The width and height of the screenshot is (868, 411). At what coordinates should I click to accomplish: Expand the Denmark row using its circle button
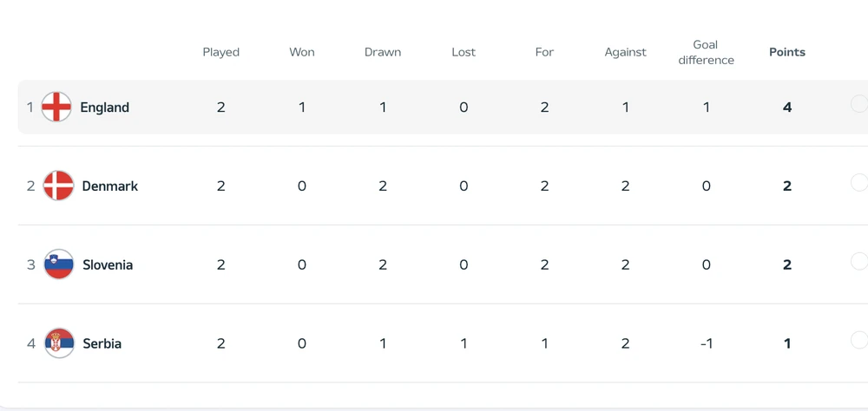(858, 182)
